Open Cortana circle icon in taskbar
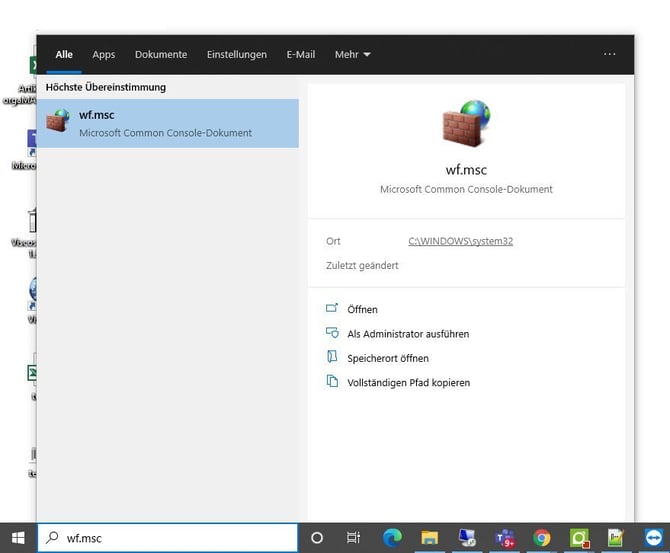This screenshot has width=670, height=553. (317, 537)
